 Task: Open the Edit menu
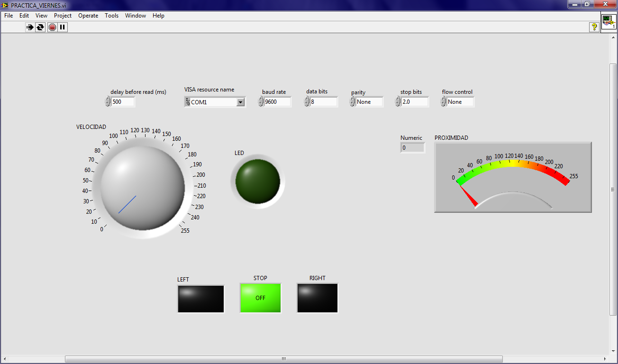pyautogui.click(x=24, y=16)
